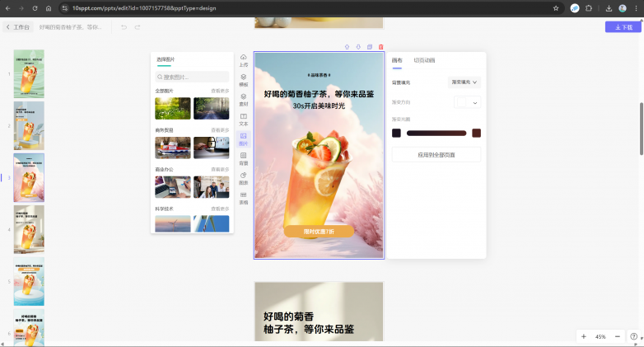Image resolution: width=644 pixels, height=347 pixels.
Task: Zoom in with the plus icon
Action: click(x=584, y=336)
